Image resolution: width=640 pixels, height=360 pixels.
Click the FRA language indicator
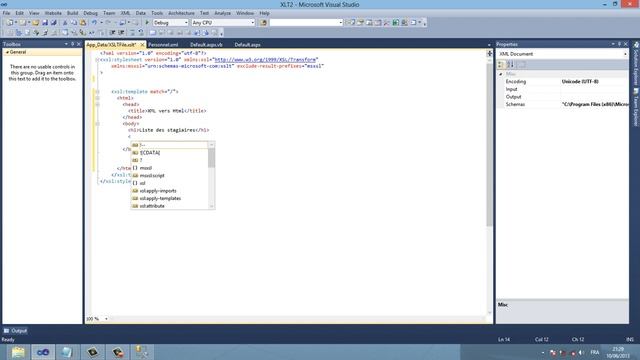click(x=595, y=352)
